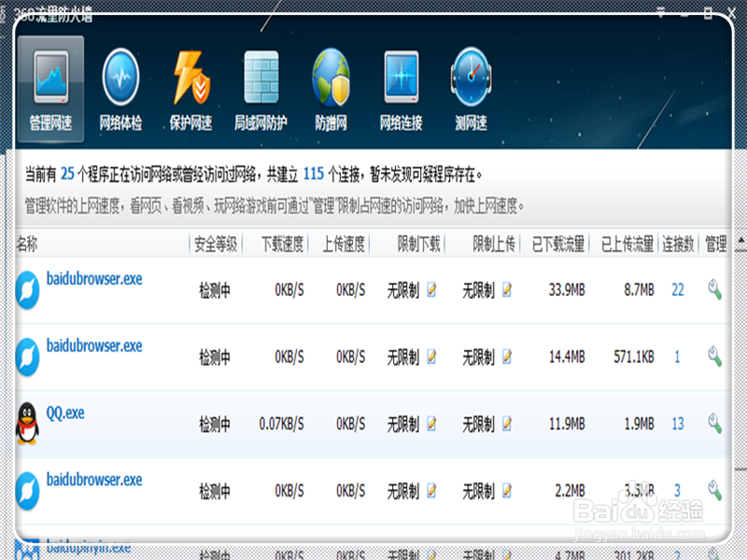Sort by 上传速度 column header
Image resolution: width=747 pixels, height=560 pixels.
[344, 245]
